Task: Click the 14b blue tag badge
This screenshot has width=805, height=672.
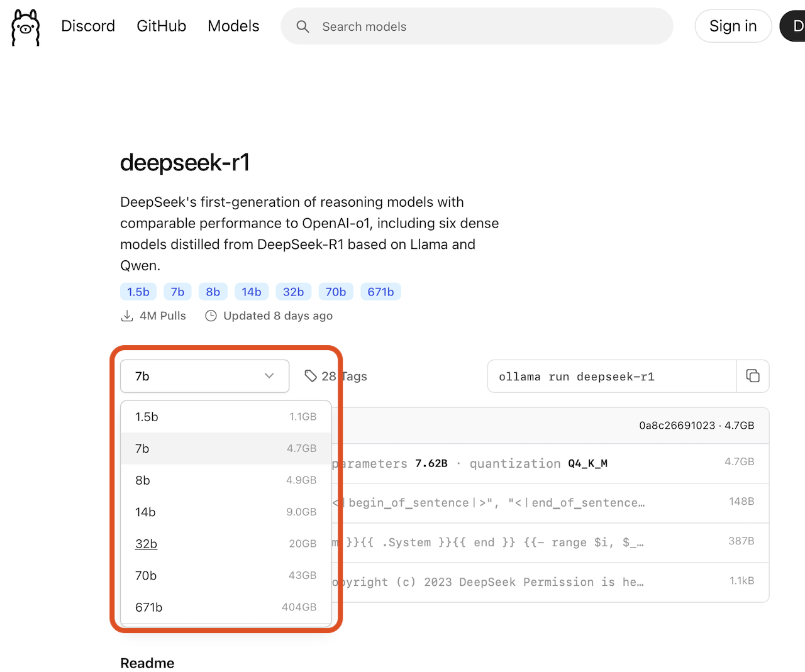Action: click(x=252, y=292)
